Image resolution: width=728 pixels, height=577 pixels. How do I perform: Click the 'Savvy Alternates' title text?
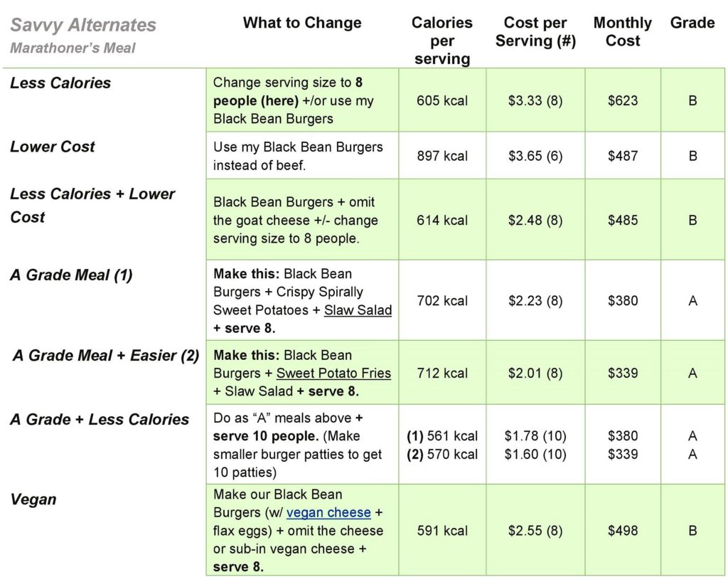(83, 25)
